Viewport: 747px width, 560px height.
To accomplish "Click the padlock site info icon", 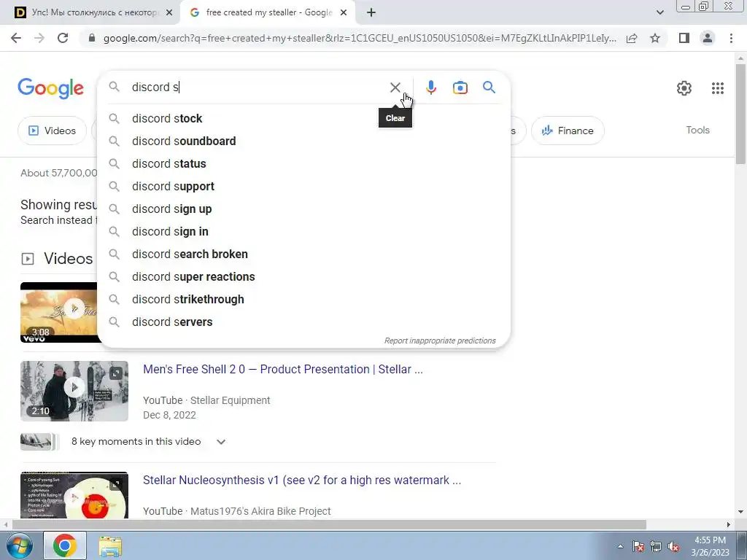I will (x=92, y=38).
